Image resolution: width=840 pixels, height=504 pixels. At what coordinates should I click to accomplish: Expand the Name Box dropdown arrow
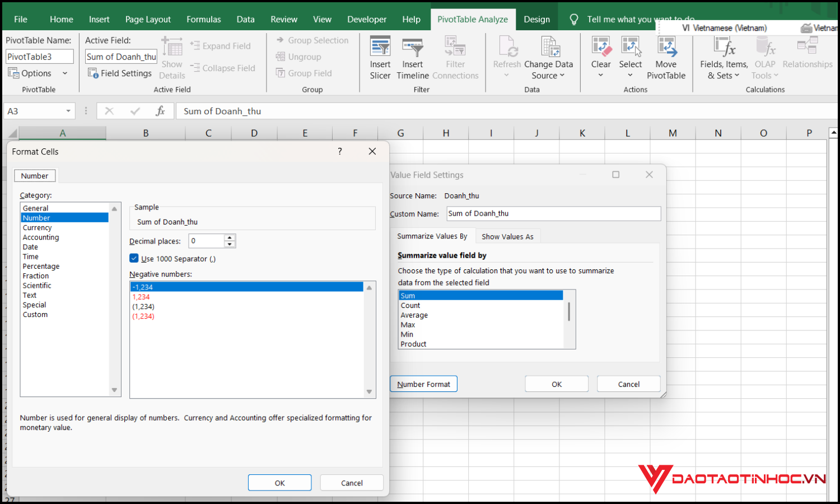pyautogui.click(x=69, y=111)
